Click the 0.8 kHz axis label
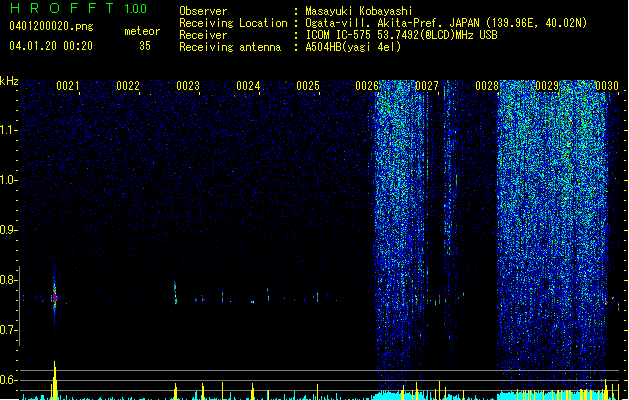 coord(9,280)
